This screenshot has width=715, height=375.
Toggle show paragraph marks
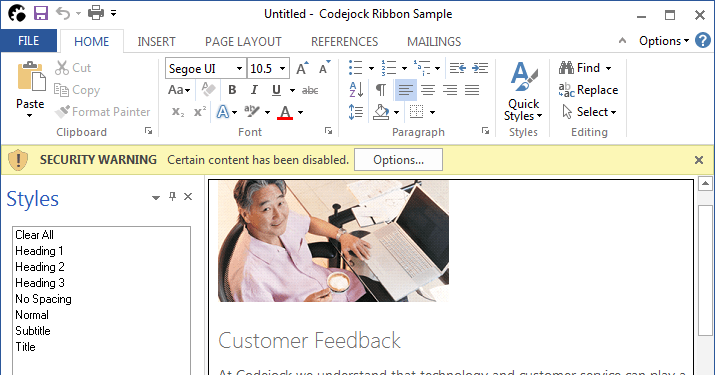381,90
